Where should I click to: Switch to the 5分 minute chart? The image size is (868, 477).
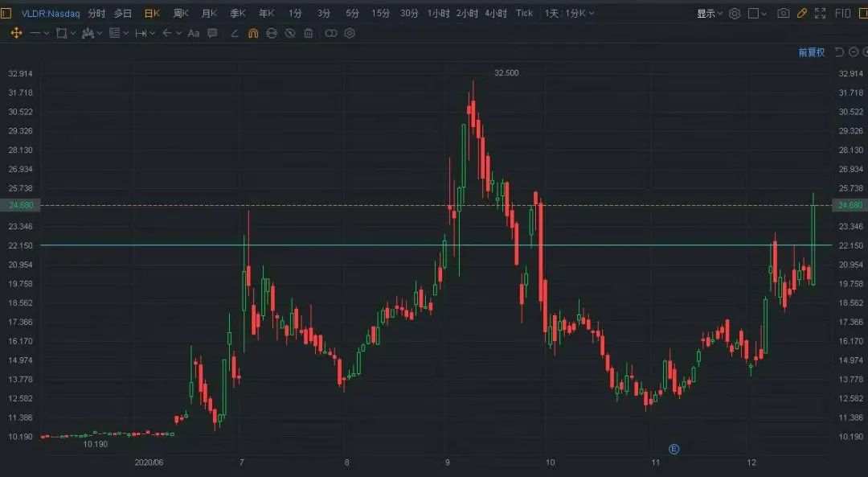(x=353, y=14)
